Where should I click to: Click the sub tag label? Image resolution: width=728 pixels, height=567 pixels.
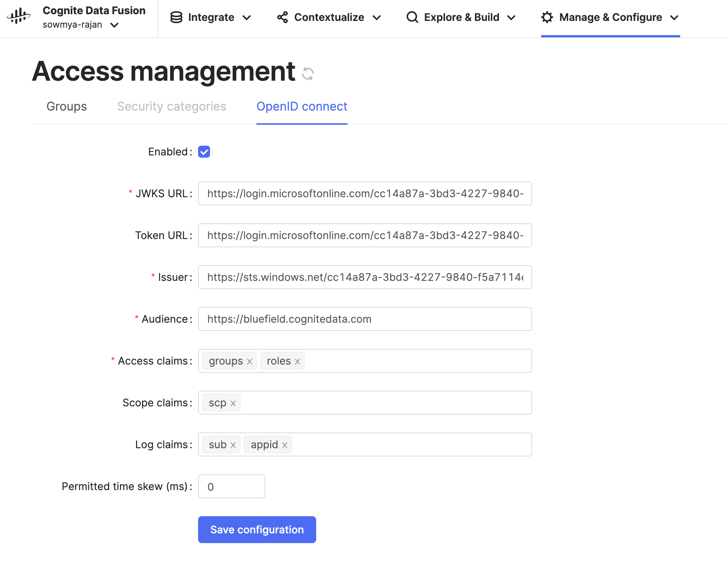[x=218, y=444]
